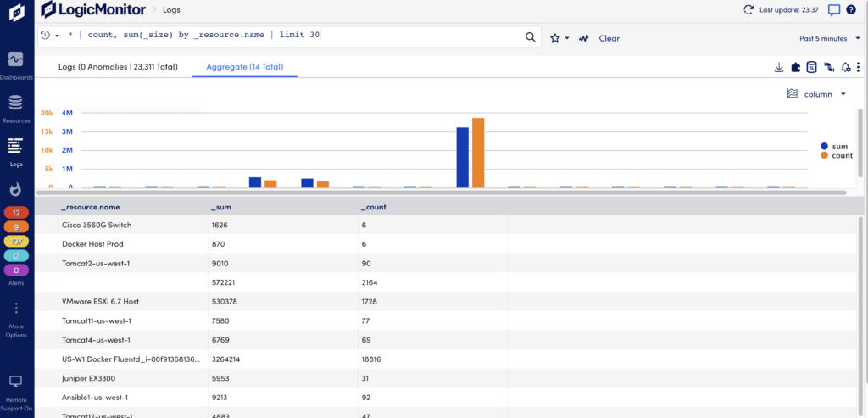Viewport: 868px width, 418px height.
Task: Click the bell alert settings icon
Action: [x=845, y=67]
